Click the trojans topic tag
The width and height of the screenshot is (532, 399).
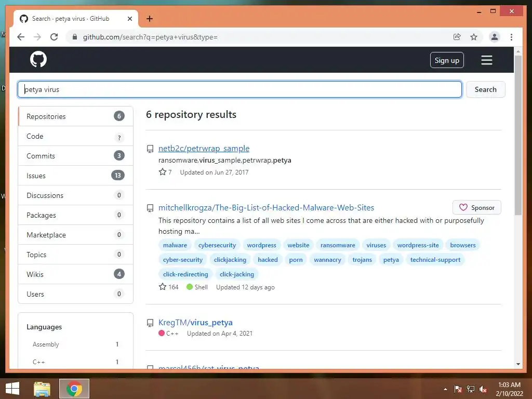click(x=362, y=260)
